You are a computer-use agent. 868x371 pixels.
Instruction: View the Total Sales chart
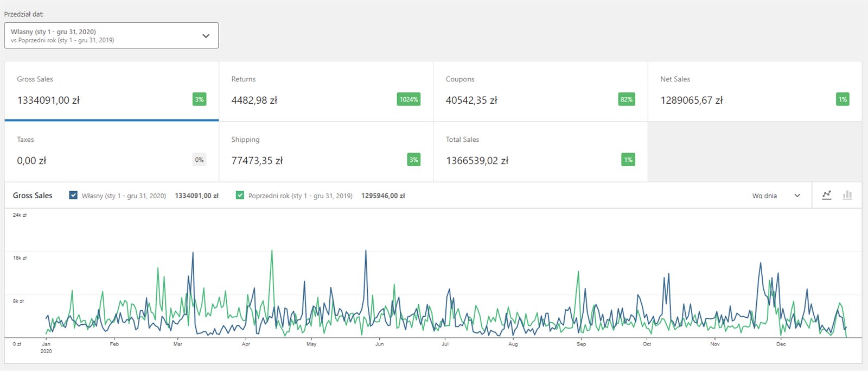pyautogui.click(x=540, y=151)
